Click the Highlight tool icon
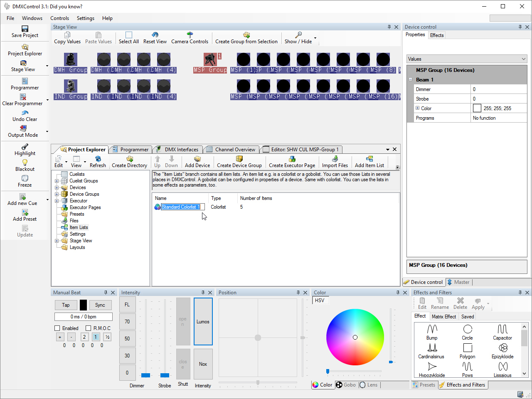Viewport: 532px width, 399px height. (25, 147)
